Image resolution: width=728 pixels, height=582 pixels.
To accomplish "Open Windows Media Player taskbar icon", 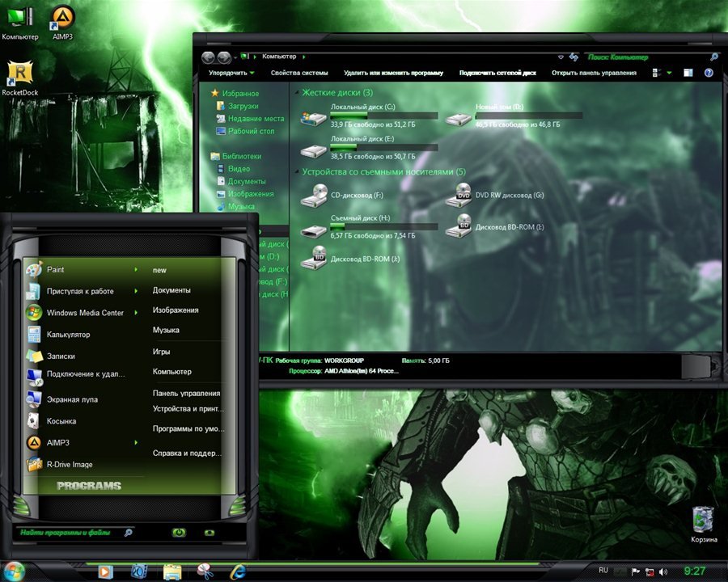I will tap(105, 571).
